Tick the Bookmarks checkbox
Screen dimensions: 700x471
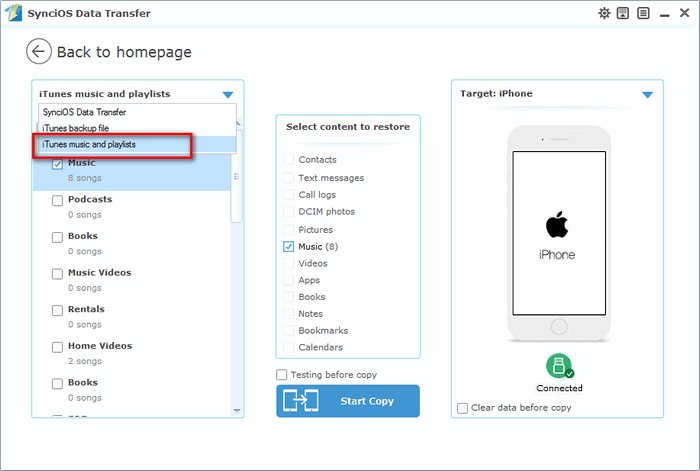click(288, 330)
